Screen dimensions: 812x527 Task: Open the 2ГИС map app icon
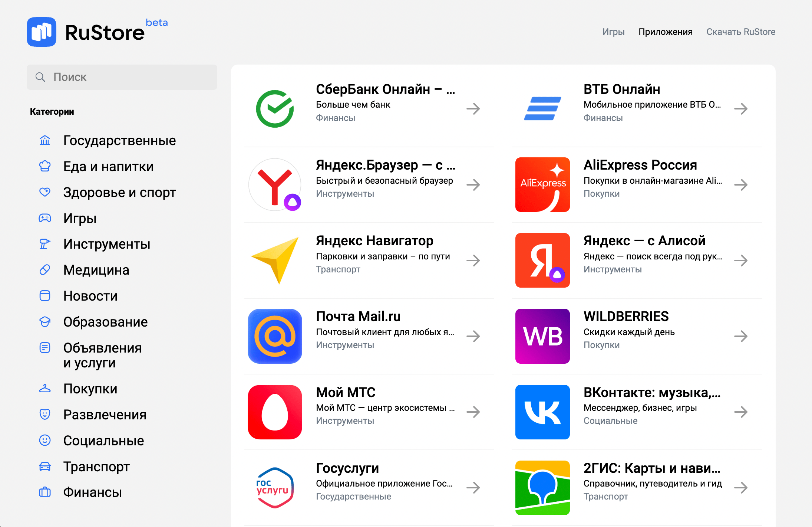(x=542, y=488)
